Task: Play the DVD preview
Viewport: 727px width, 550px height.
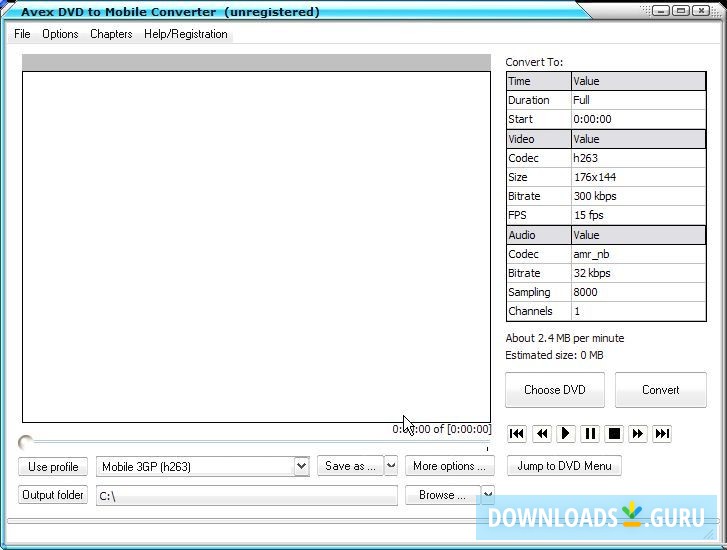Action: click(565, 434)
